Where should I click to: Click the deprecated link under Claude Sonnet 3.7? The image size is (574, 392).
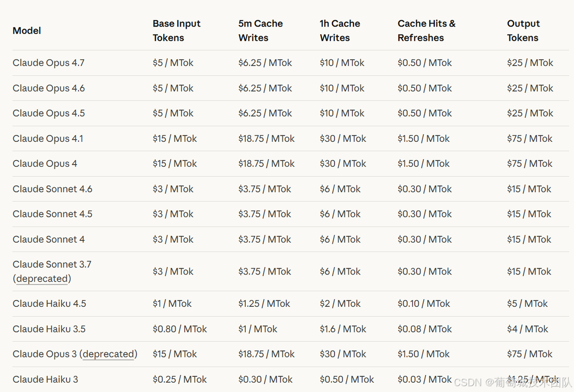point(42,279)
